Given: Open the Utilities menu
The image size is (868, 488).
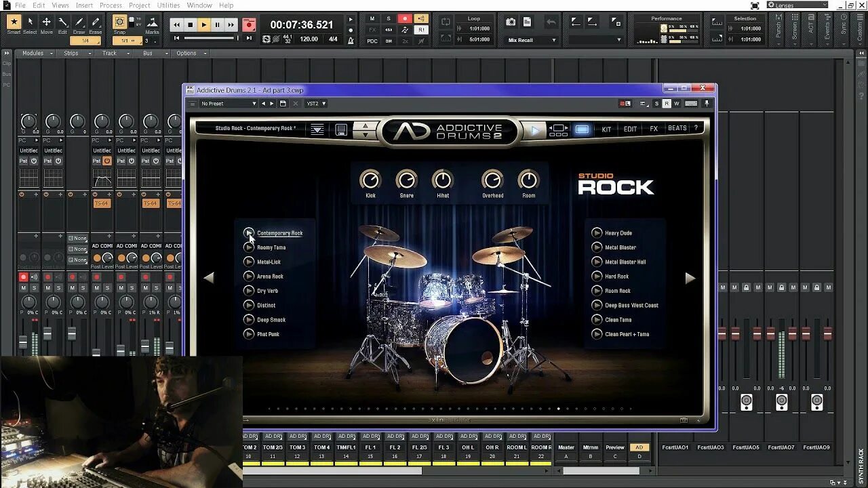Looking at the screenshot, I should point(169,5).
